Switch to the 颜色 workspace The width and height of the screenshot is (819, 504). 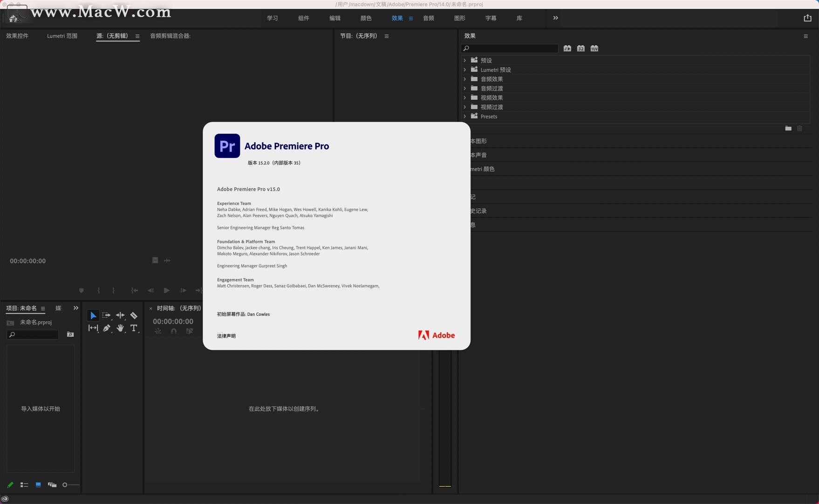(366, 18)
